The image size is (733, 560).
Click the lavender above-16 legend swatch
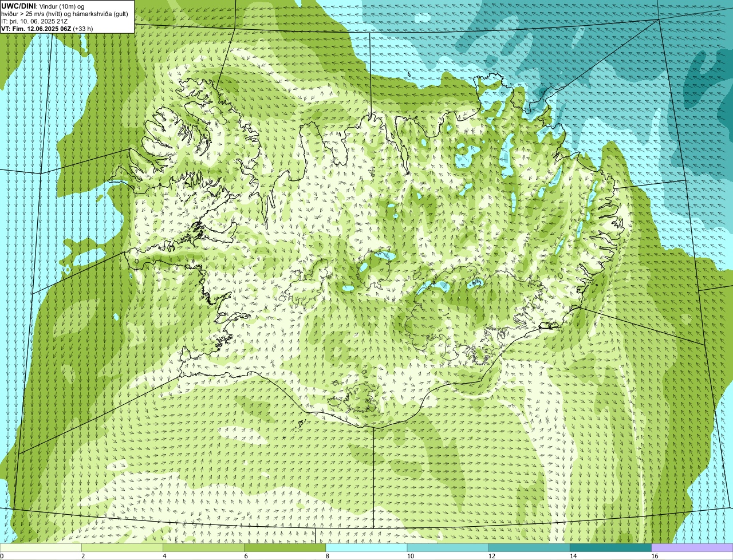(x=692, y=547)
